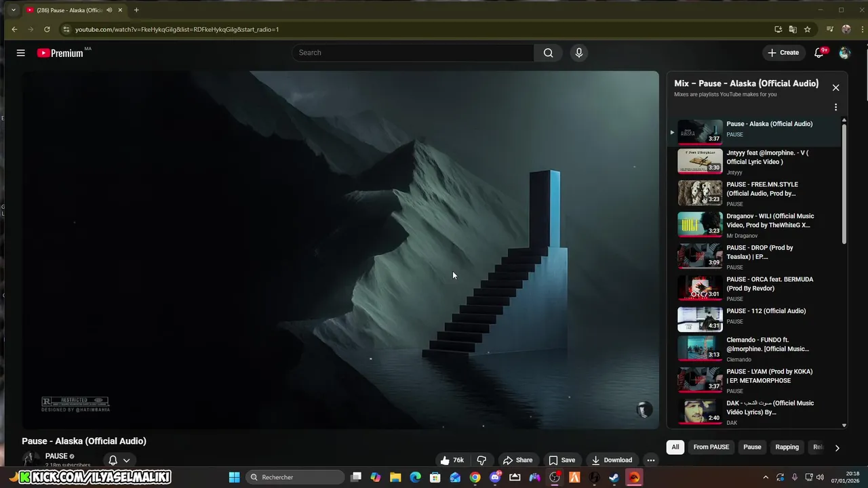Play PAUSE - ORCA feat. BERMUDA

pos(755,289)
